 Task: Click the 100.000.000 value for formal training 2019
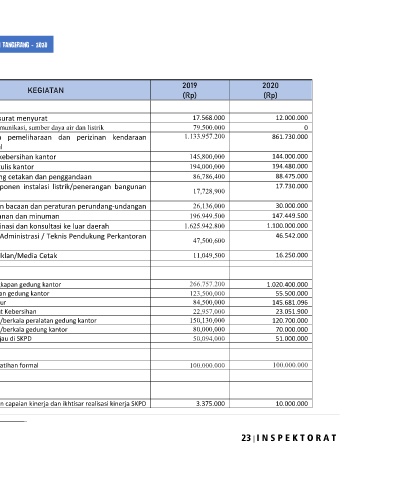click(x=207, y=365)
